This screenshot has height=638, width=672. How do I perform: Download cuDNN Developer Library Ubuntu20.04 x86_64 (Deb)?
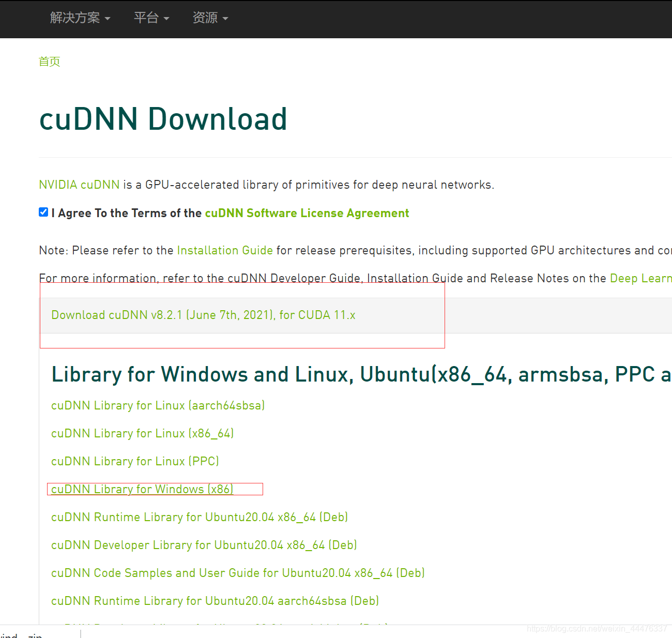pos(204,545)
